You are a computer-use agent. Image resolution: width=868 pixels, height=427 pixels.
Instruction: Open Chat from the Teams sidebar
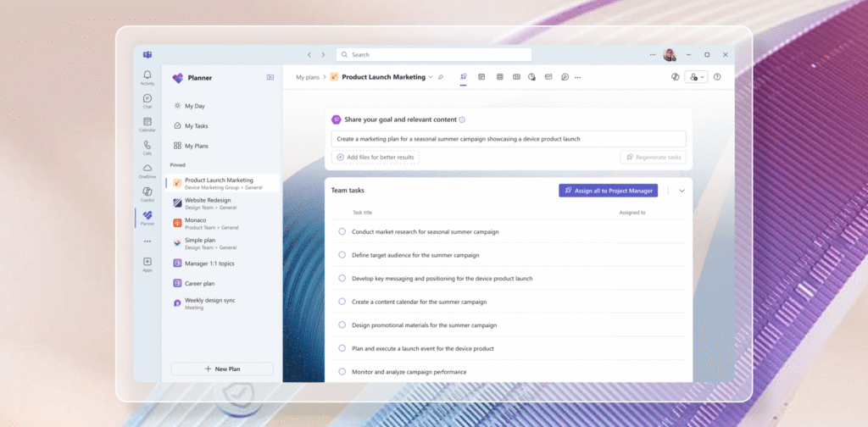147,101
